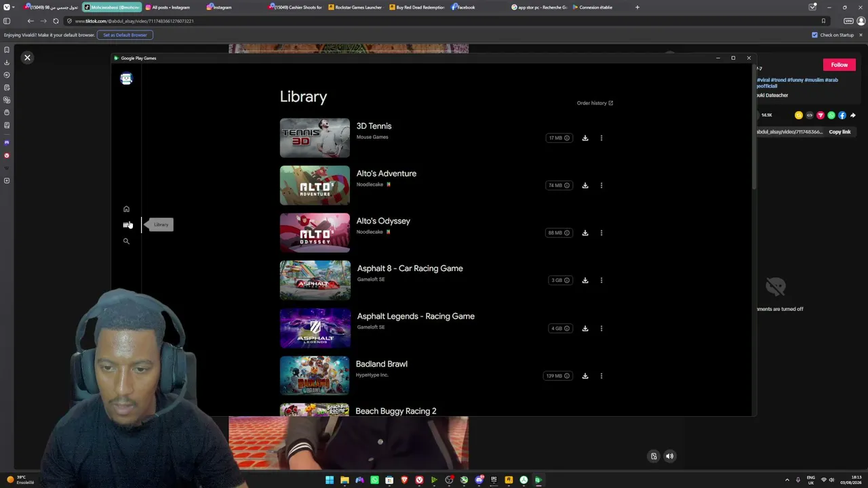Show size info for Asphalt 8

click(567, 281)
